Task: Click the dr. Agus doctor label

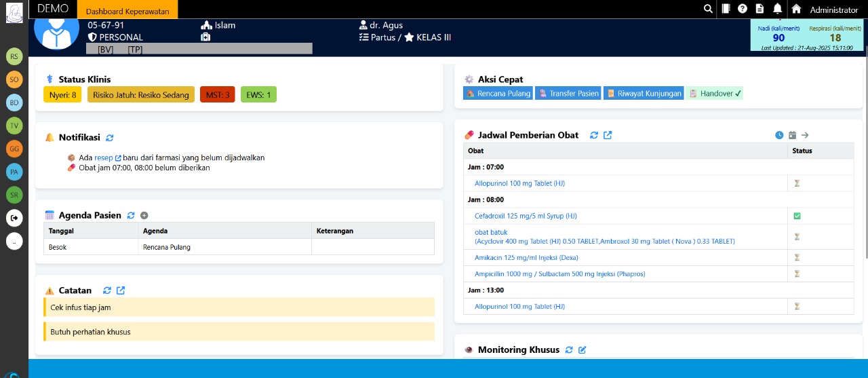Action: point(380,25)
